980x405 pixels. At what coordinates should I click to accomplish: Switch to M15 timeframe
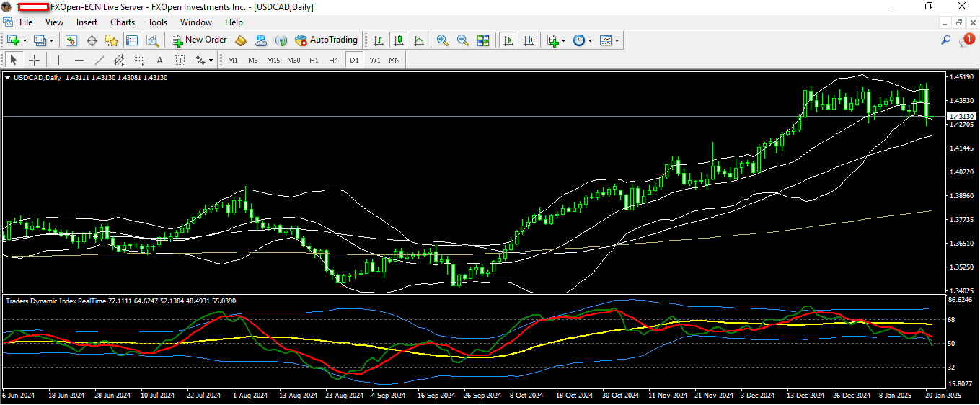[x=273, y=60]
